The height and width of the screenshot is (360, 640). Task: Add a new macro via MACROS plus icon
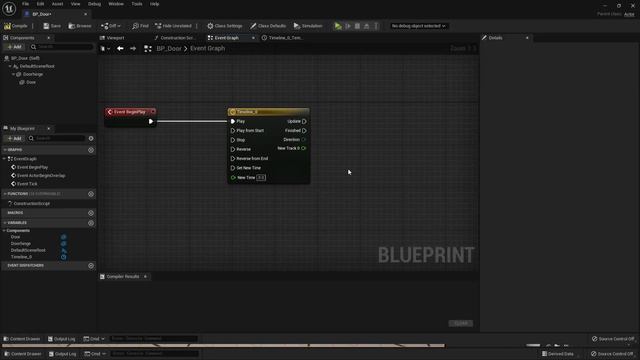pyautogui.click(x=91, y=213)
